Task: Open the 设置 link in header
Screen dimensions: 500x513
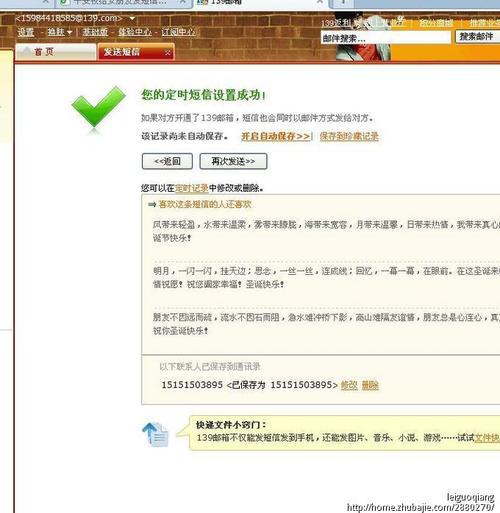Action: click(26, 32)
